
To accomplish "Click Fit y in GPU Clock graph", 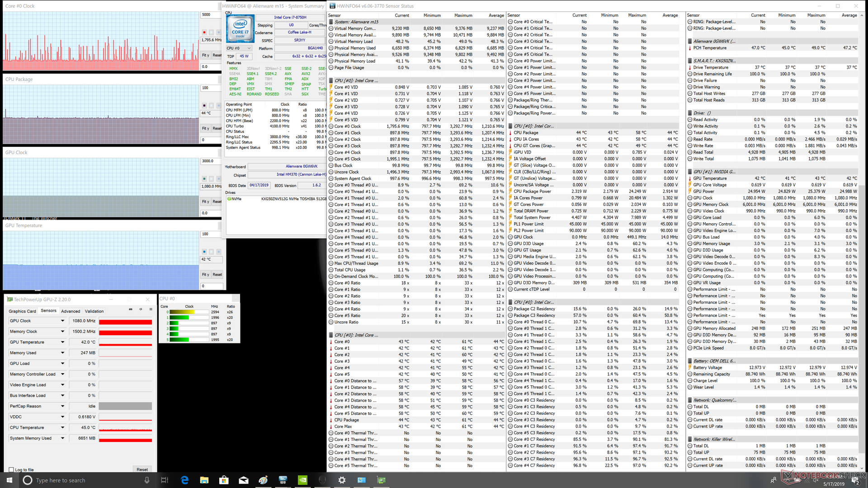I will 205,202.
